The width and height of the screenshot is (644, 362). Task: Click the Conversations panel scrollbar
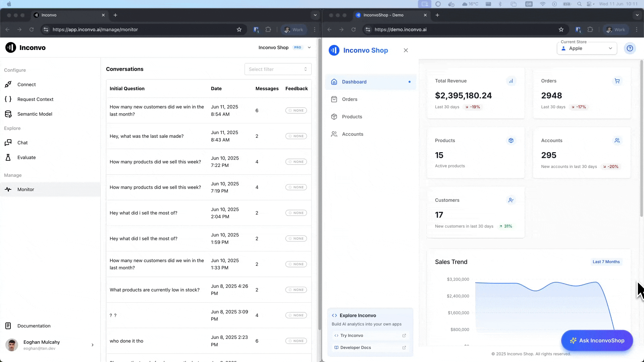click(x=320, y=184)
